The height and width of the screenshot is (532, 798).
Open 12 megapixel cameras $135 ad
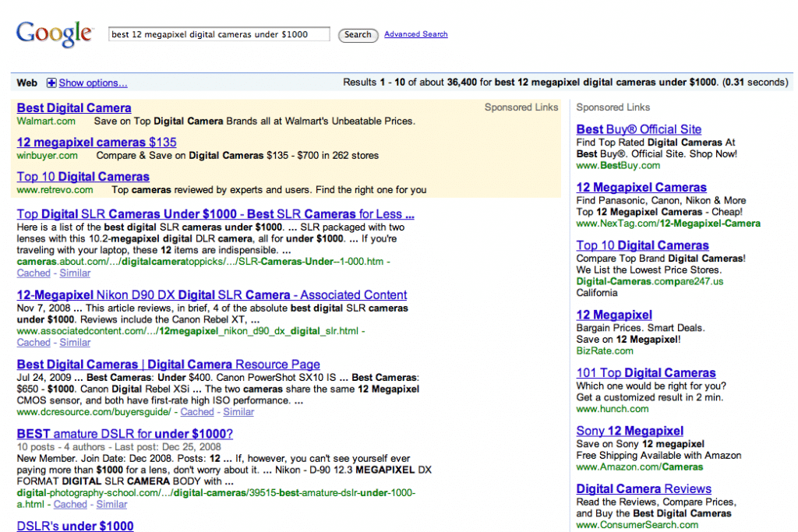click(97, 143)
